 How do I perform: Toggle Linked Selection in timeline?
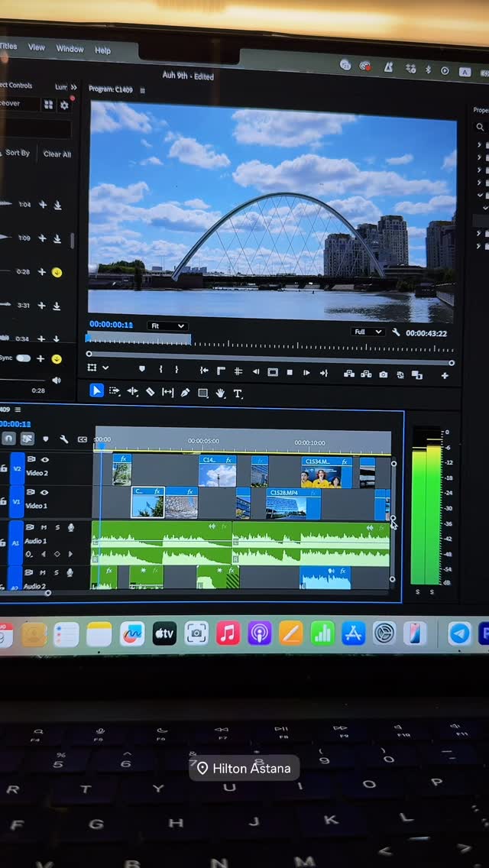click(27, 439)
